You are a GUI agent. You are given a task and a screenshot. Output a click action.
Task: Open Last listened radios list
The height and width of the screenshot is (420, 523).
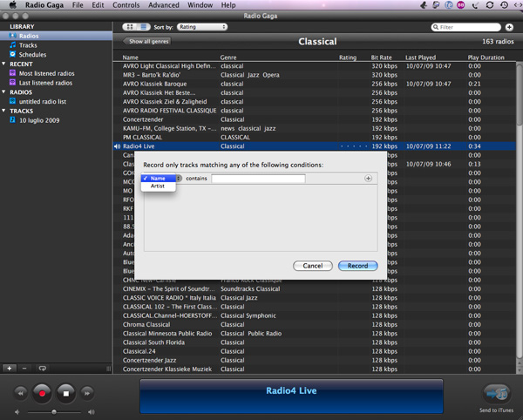(x=45, y=83)
